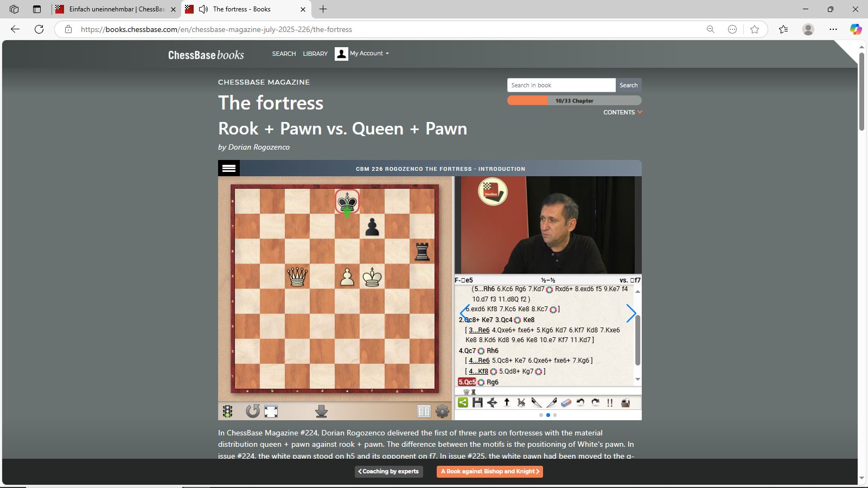Undo the last move with the undo arrow

click(580, 402)
